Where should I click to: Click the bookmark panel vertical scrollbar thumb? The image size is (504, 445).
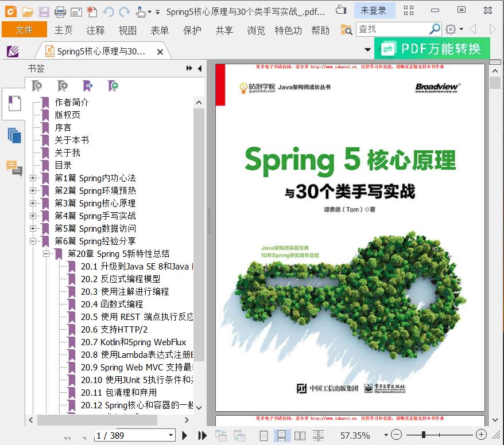pos(199,235)
